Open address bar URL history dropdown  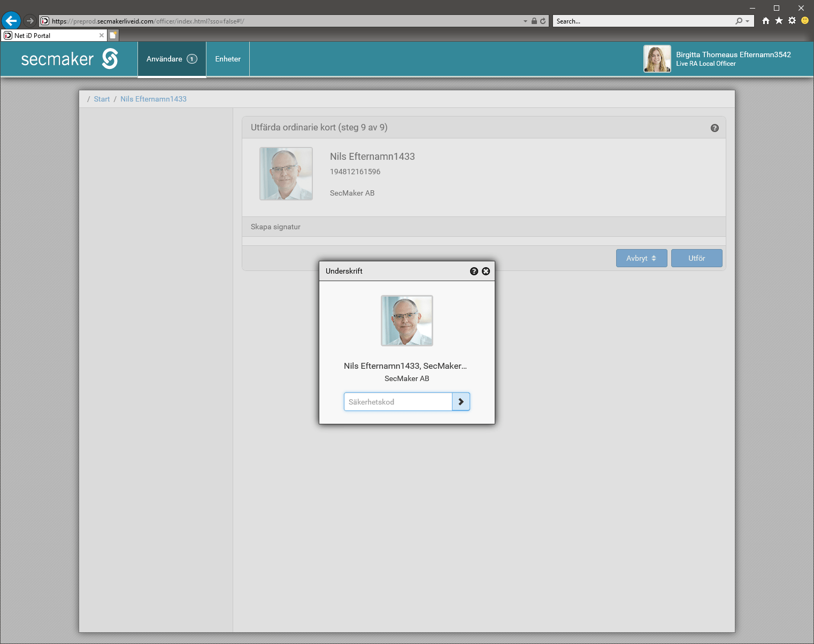(x=525, y=21)
